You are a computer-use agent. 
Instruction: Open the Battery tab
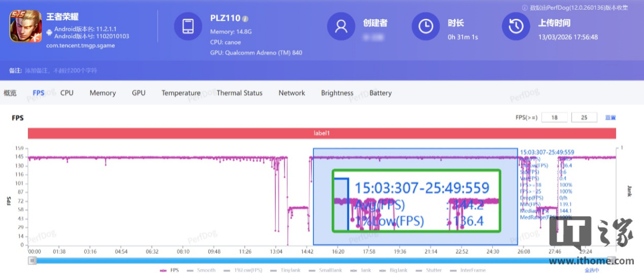pos(380,93)
